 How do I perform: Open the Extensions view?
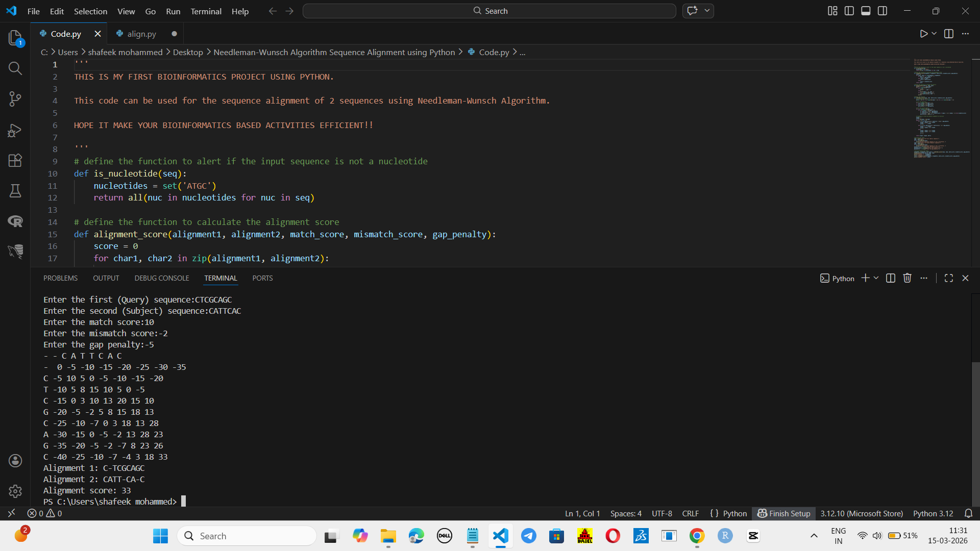tap(15, 161)
